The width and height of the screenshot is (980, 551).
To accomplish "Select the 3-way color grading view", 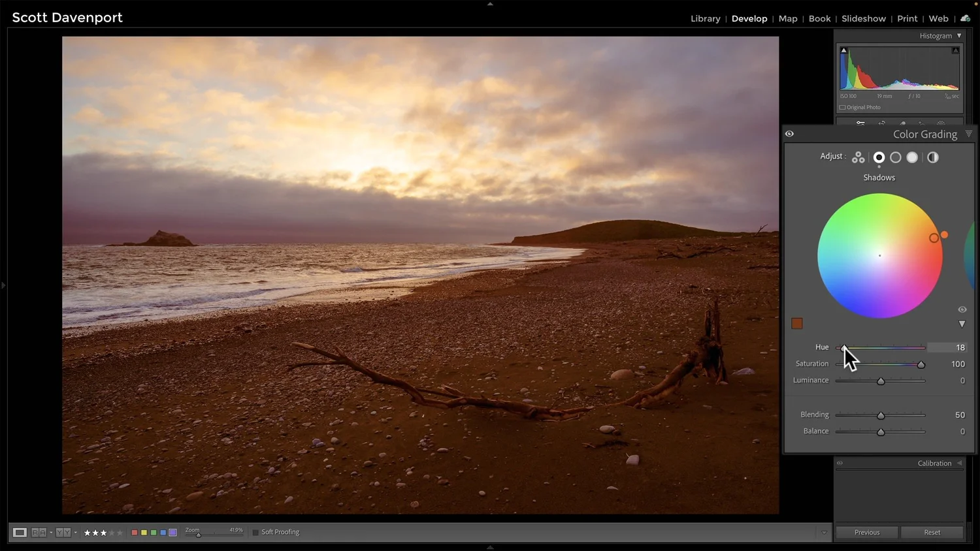I will point(858,157).
